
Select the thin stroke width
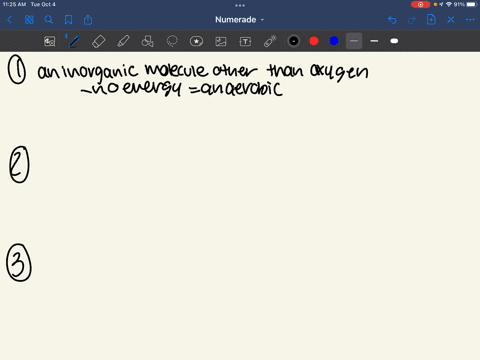[x=354, y=41]
